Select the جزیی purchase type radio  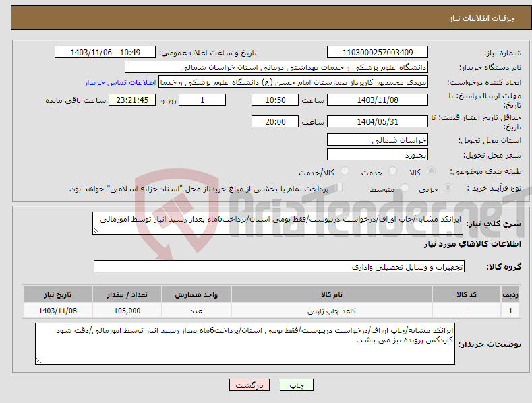(448, 188)
